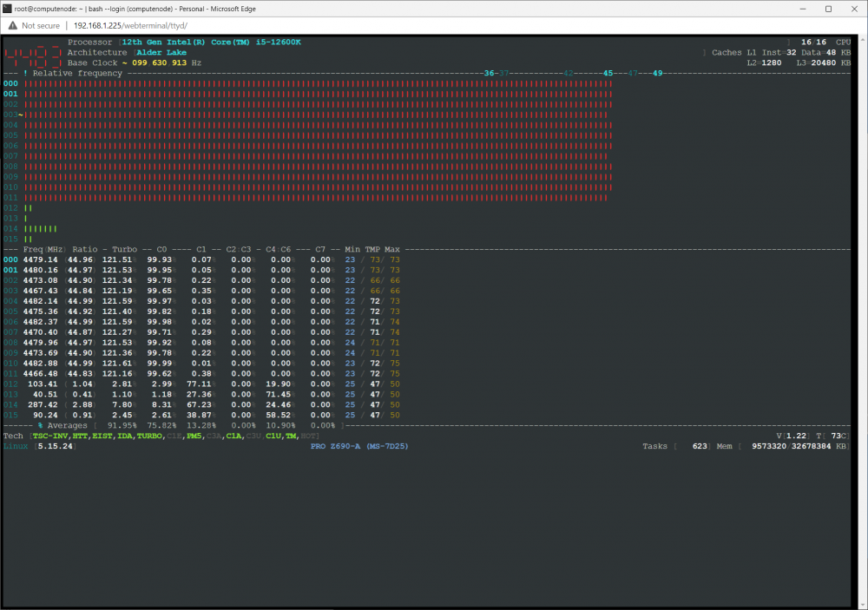
Task: Click the C1A tech flag
Action: click(233, 436)
